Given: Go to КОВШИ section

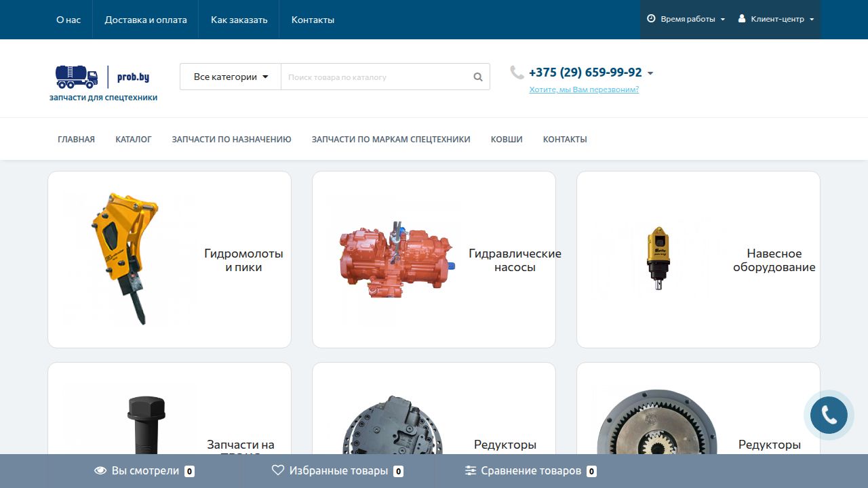Looking at the screenshot, I should pos(507,139).
